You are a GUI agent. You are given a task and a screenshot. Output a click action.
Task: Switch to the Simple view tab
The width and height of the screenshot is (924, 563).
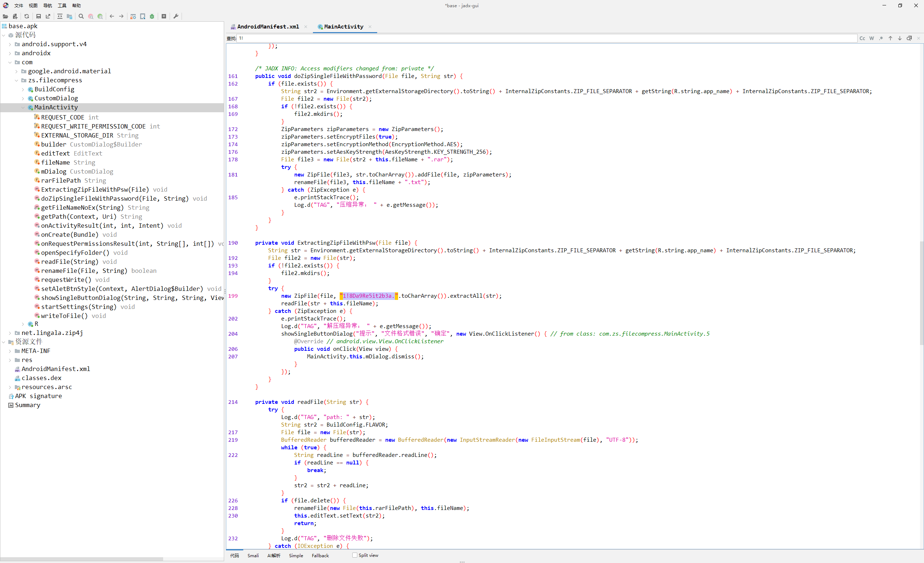tap(296, 555)
